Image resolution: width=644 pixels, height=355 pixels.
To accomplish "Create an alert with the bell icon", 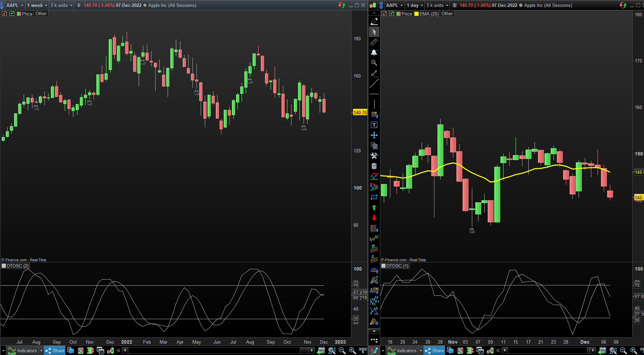I will click(374, 52).
